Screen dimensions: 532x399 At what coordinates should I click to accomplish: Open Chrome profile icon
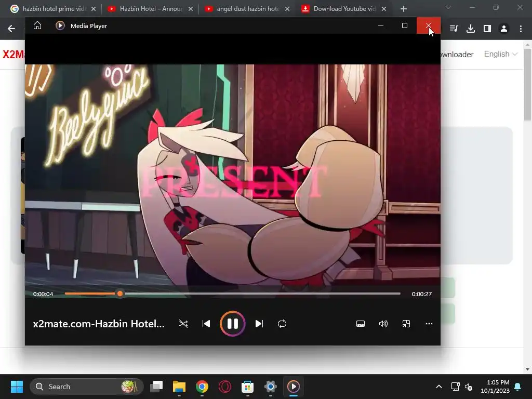tap(504, 29)
